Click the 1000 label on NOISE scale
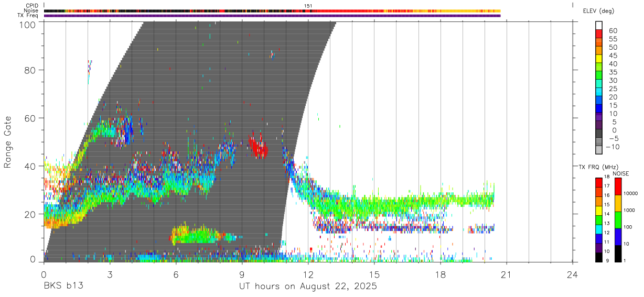This screenshot has height=297, width=644. [x=630, y=210]
